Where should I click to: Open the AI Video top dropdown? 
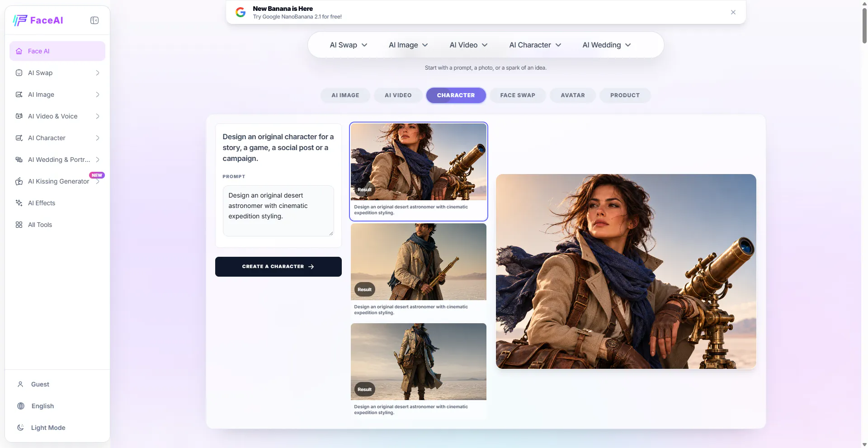point(468,45)
